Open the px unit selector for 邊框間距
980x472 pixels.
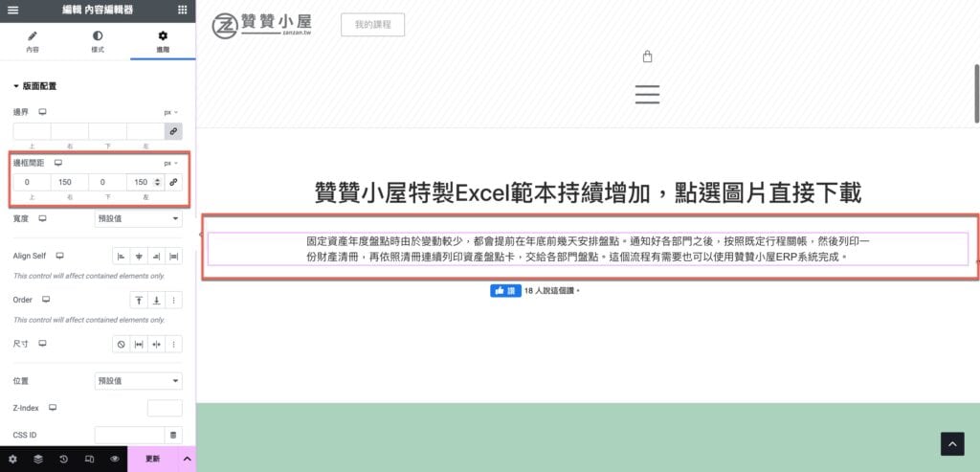[170, 163]
